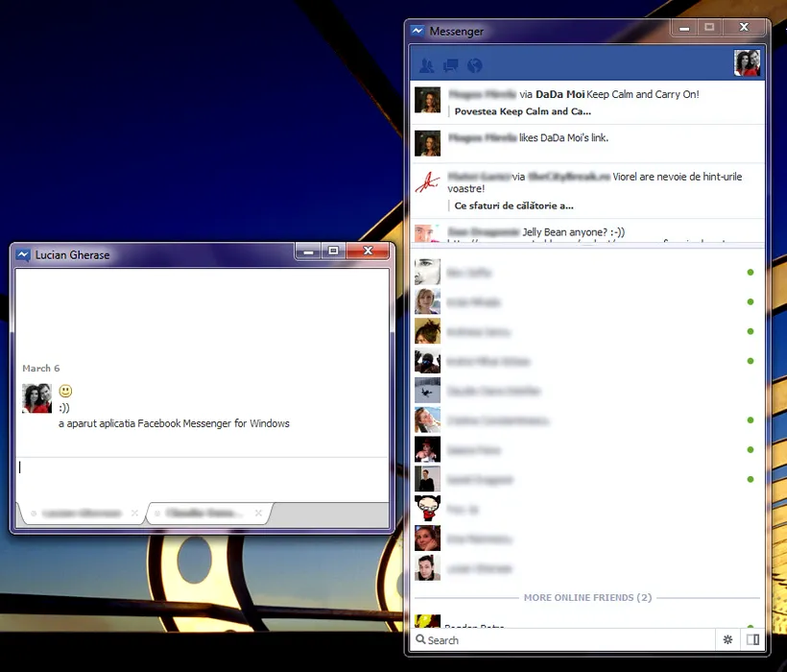Close the first chat tab

(x=135, y=514)
